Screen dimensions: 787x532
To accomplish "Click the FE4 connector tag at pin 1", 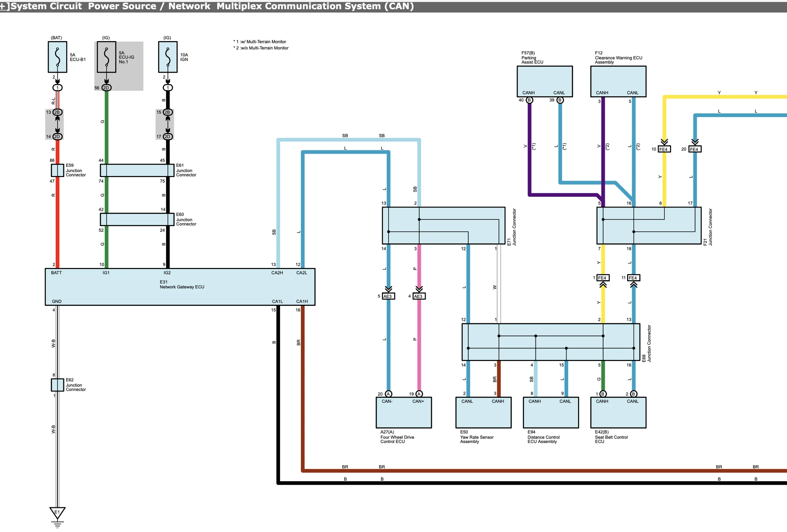I will click(x=603, y=278).
